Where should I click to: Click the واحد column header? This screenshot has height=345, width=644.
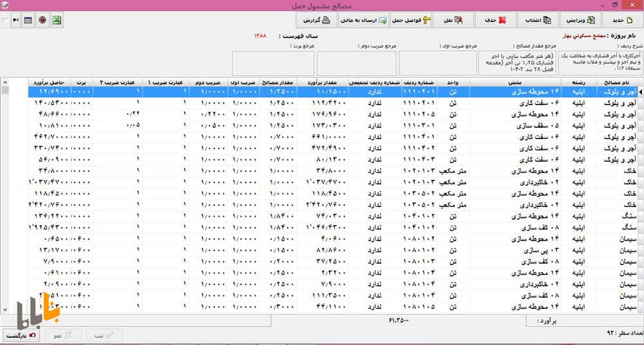tap(453, 83)
